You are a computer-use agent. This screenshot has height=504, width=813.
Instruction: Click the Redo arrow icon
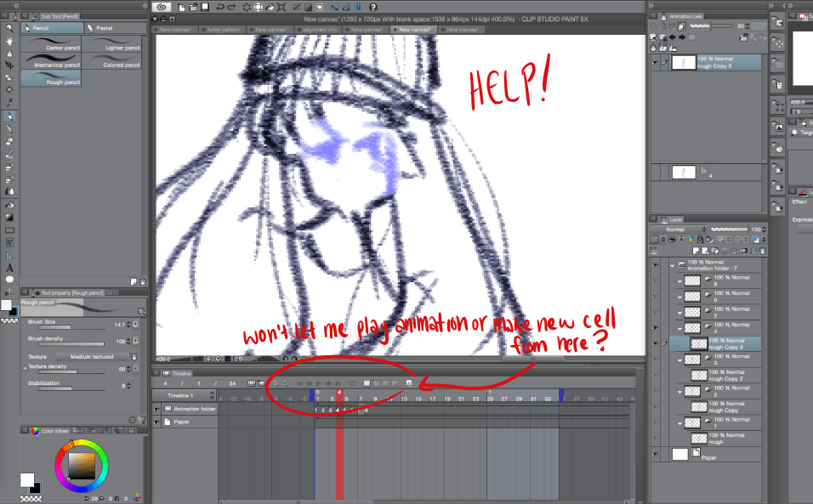(x=231, y=8)
